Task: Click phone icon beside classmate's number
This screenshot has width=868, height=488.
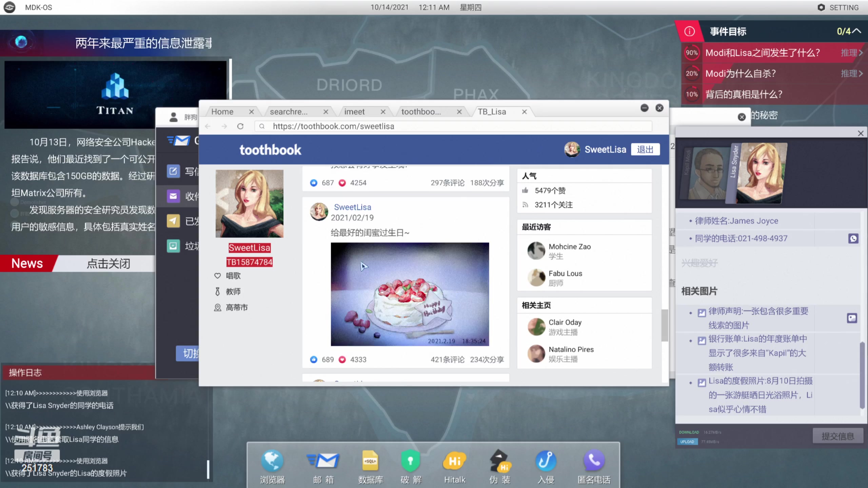Action: (x=853, y=239)
